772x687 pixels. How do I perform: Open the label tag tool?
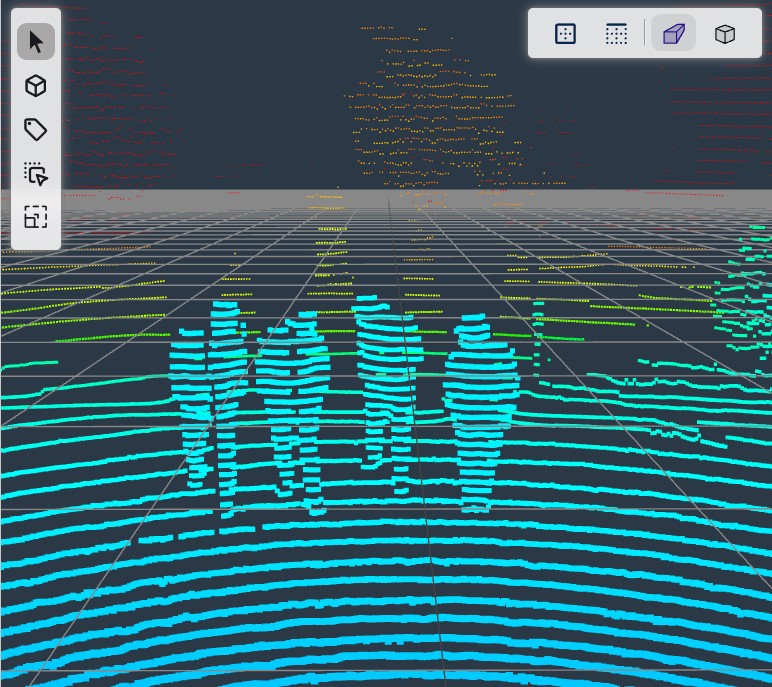click(35, 130)
